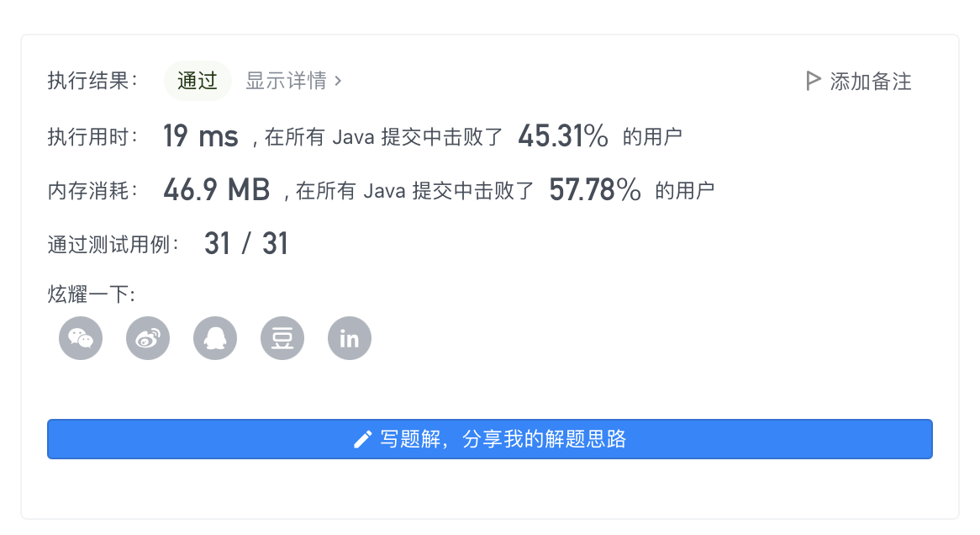Click the 19 ms runtime value
Image resolution: width=980 pixels, height=535 pixels.
tap(200, 136)
